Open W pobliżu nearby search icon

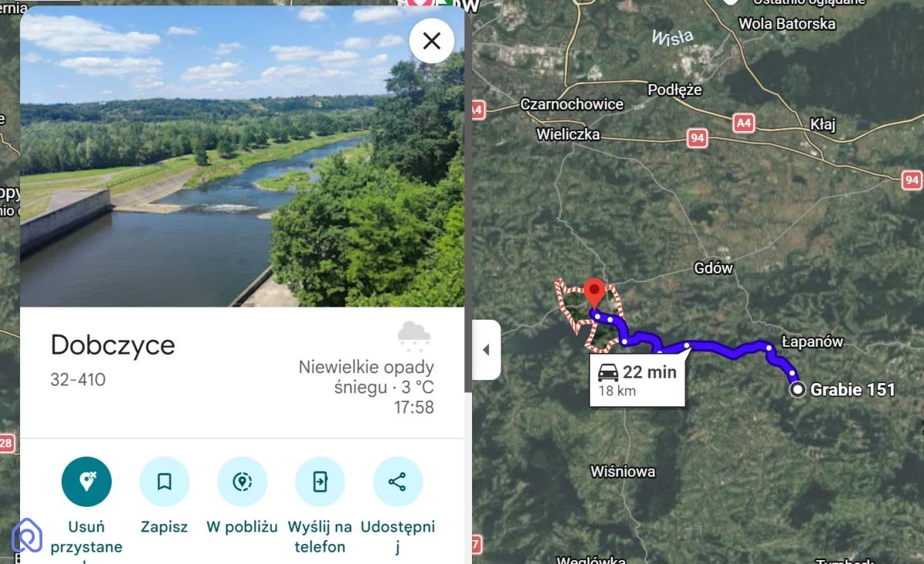(242, 482)
